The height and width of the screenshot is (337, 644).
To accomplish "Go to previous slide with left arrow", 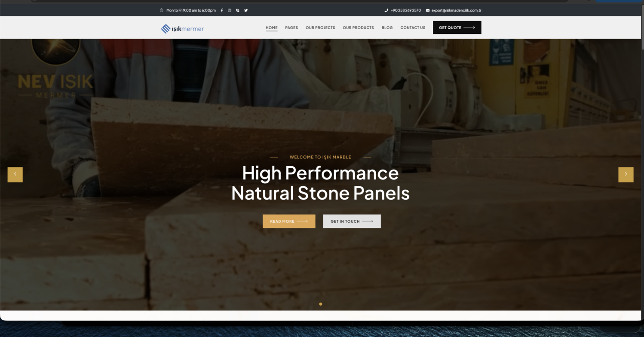I will (x=15, y=174).
